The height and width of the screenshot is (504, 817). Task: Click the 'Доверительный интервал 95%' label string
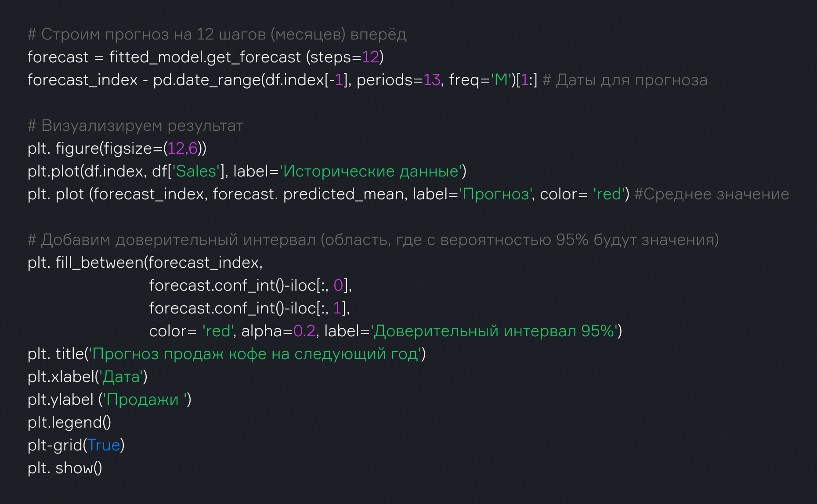tap(495, 331)
